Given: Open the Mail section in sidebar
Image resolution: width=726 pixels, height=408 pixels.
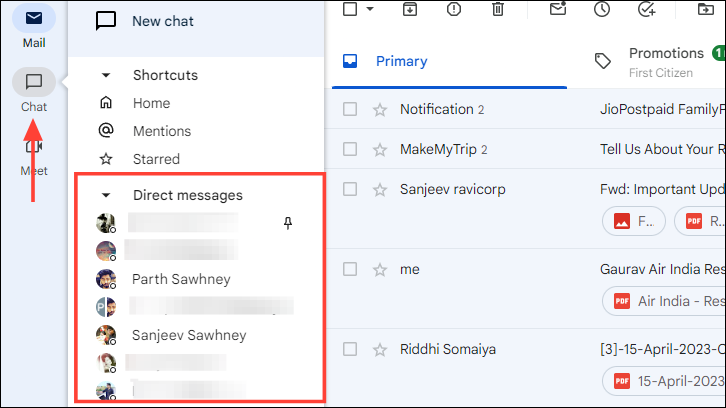Looking at the screenshot, I should pos(34,27).
